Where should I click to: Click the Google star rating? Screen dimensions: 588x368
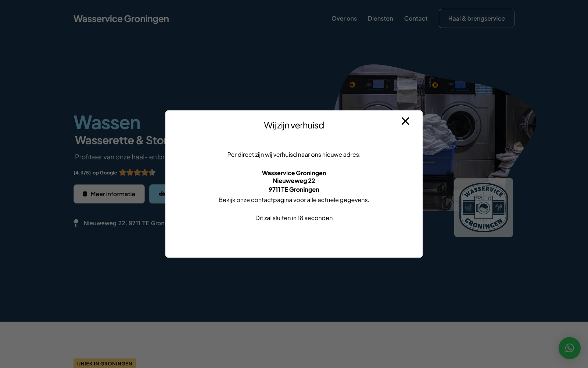pyautogui.click(x=137, y=172)
